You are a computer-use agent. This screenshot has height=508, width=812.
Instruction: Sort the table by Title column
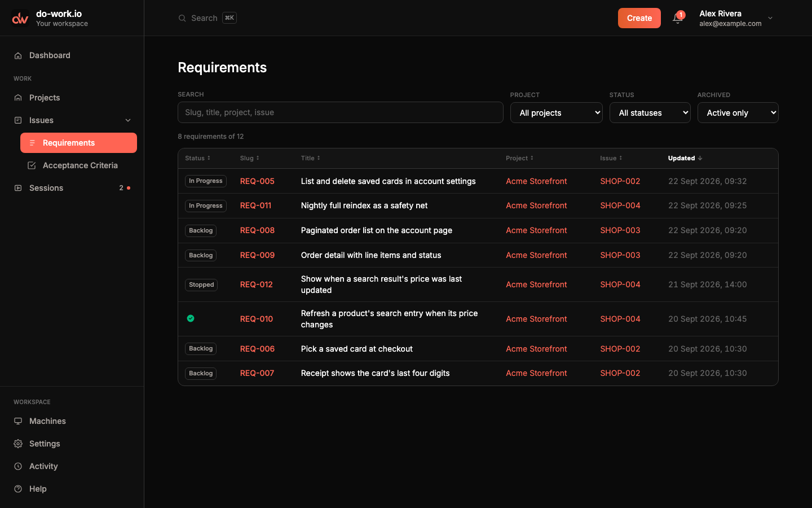311,158
